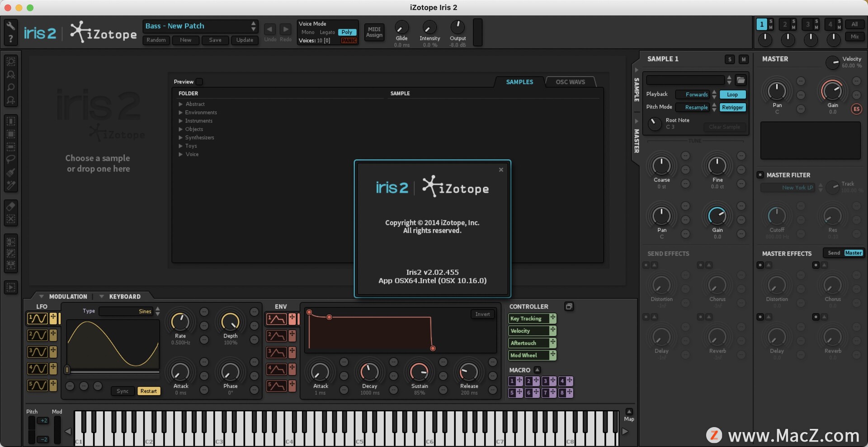Click LFO 2 modulation assign crosshair
This screenshot has width=868, height=447.
tap(53, 335)
